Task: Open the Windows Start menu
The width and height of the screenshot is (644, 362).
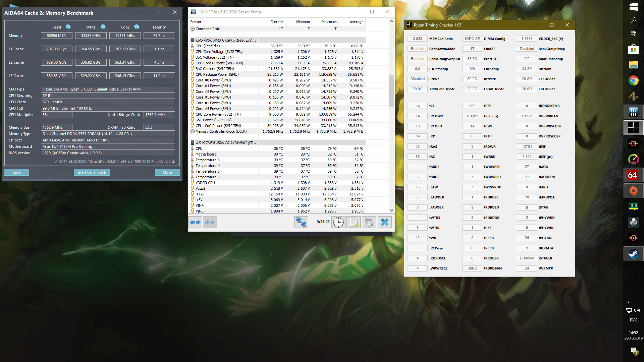Action: 633,7
